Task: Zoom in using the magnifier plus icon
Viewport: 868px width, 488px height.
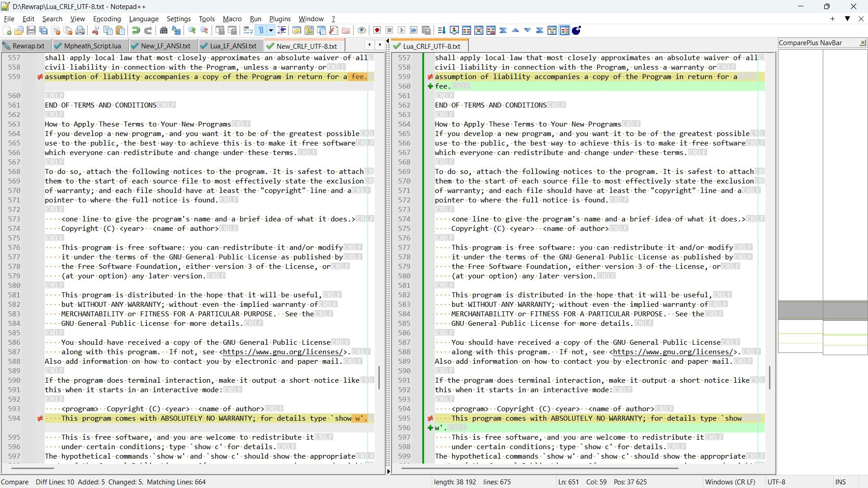Action: tap(192, 30)
